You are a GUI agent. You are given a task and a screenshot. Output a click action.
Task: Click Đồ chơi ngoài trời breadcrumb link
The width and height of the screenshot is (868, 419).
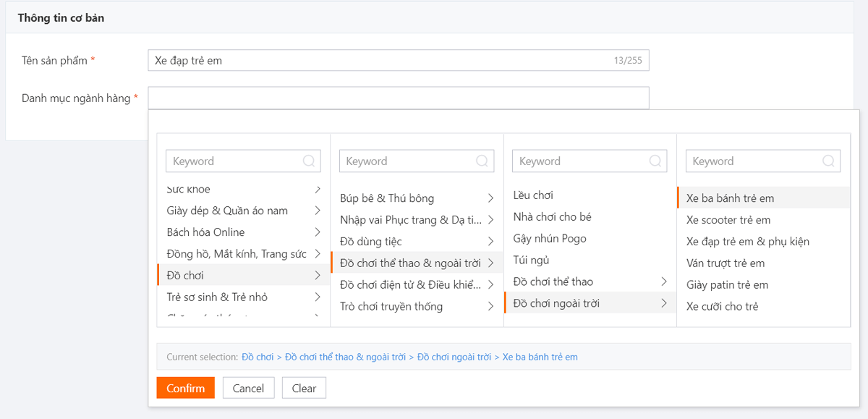(x=454, y=357)
